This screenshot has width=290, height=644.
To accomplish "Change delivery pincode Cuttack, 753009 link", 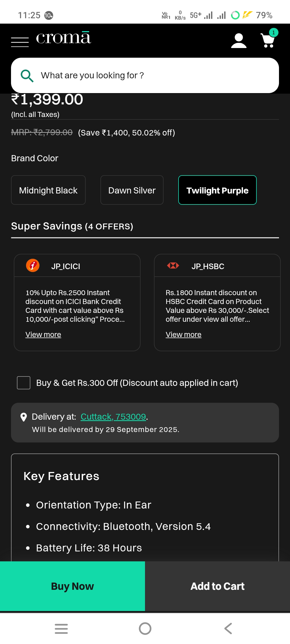I will click(x=113, y=417).
